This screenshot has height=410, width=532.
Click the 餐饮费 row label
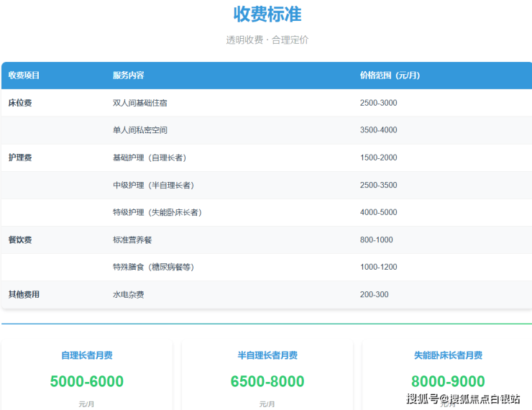coord(20,240)
